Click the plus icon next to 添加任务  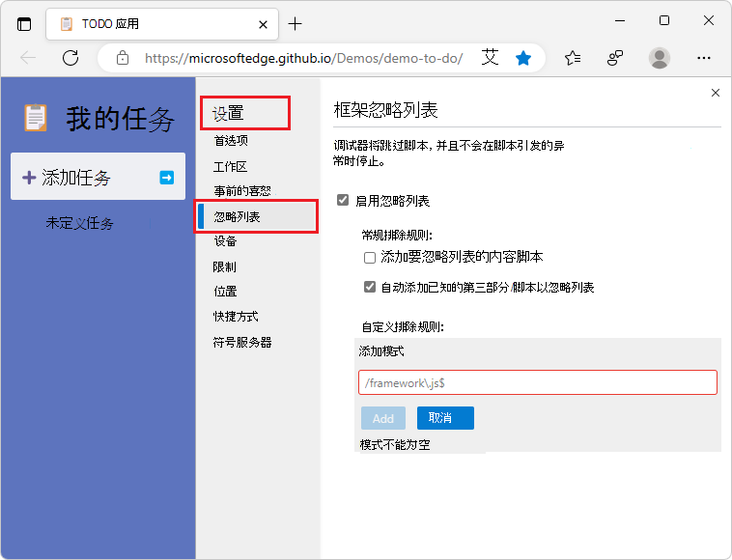pyautogui.click(x=29, y=178)
